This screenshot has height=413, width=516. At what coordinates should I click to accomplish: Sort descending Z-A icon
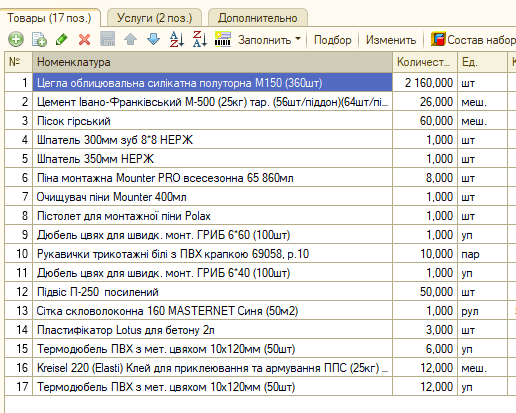(x=200, y=39)
